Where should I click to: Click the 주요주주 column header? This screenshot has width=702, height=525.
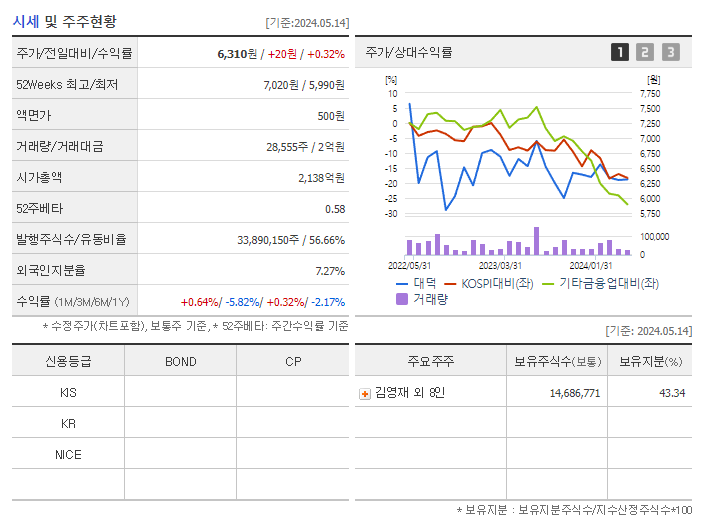(x=431, y=361)
